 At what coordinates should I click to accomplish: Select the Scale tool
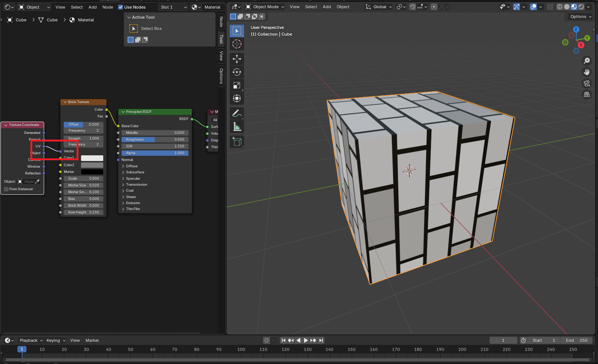click(236, 85)
